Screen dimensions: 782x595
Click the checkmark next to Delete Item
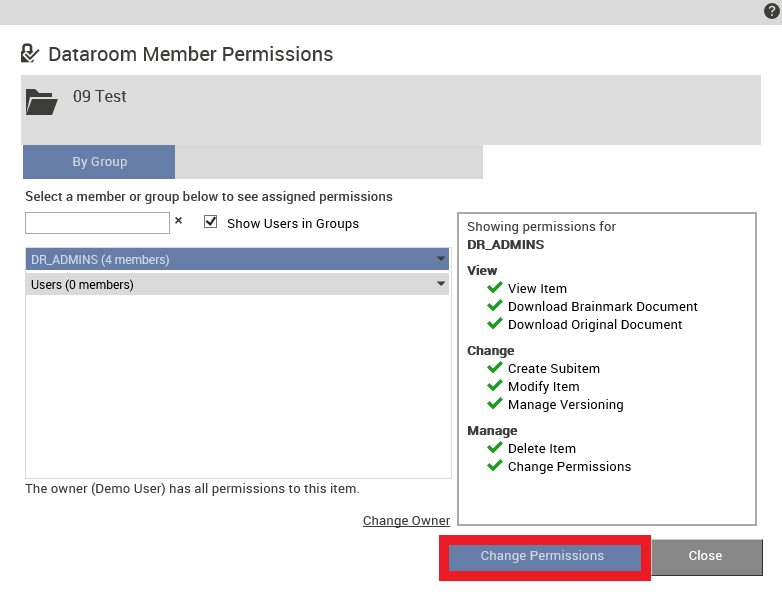pyautogui.click(x=494, y=447)
